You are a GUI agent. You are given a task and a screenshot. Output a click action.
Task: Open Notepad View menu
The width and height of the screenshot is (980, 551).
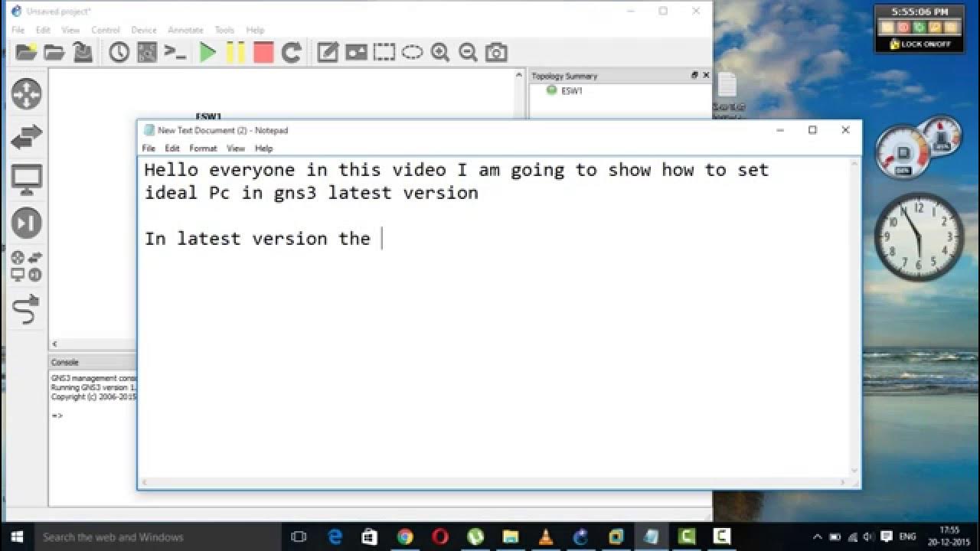coord(236,148)
